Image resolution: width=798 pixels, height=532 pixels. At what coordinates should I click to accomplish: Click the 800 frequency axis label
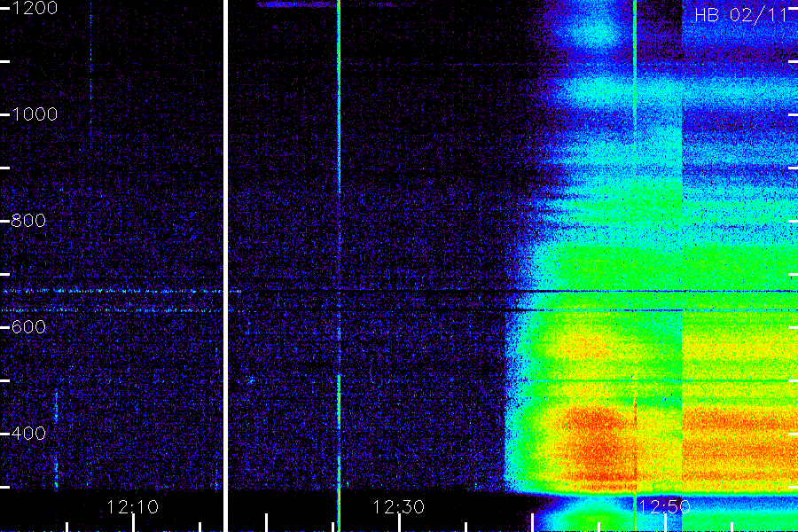pos(28,221)
